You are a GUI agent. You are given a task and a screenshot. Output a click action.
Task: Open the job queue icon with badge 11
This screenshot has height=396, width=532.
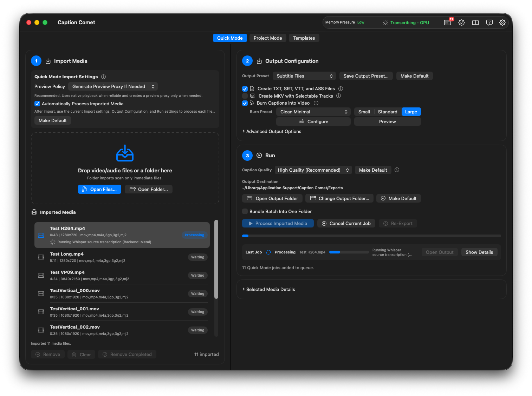(x=448, y=22)
